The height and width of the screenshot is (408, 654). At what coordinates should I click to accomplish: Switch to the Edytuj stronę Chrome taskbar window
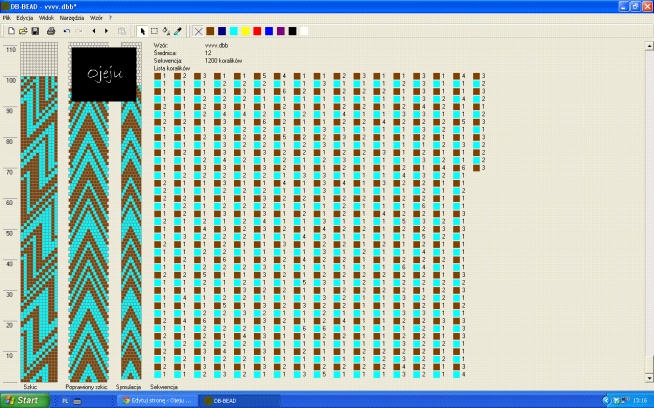click(156, 400)
